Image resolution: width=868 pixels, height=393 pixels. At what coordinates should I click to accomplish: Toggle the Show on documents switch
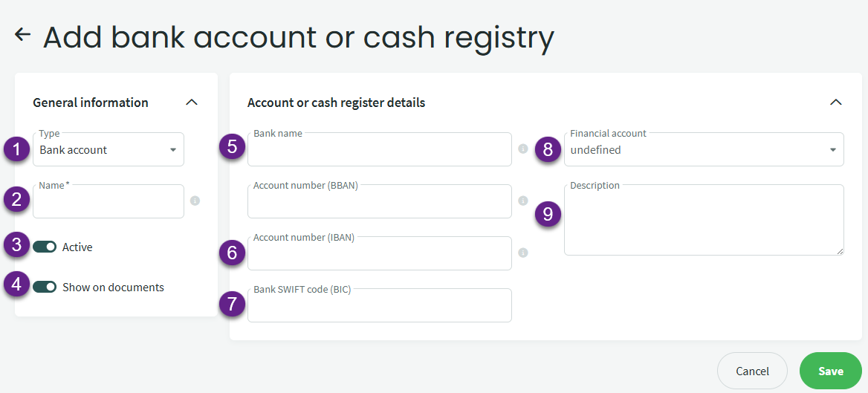click(45, 287)
